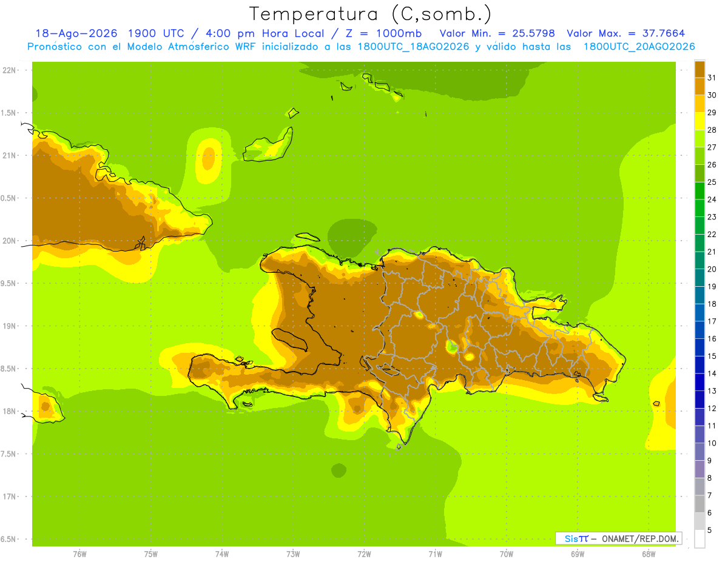Select the green segment between 26 and 27
Image resolution: width=728 pixels, height=562 pixels.
699,155
